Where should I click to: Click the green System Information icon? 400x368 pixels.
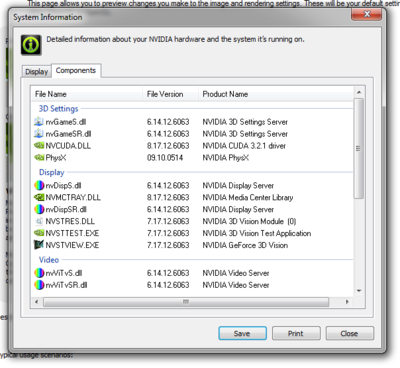click(x=31, y=45)
